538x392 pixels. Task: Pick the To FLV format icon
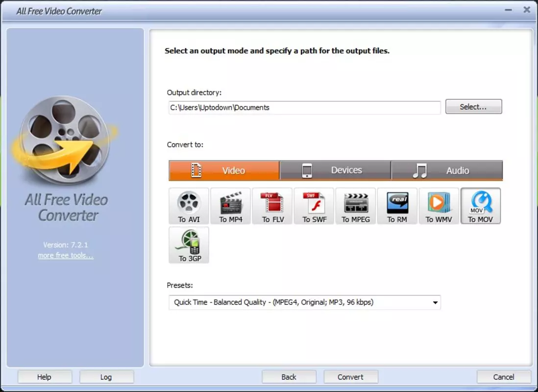[272, 206]
